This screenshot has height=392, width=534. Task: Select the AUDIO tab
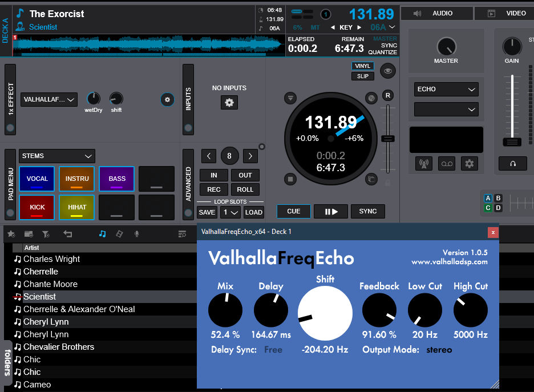436,13
